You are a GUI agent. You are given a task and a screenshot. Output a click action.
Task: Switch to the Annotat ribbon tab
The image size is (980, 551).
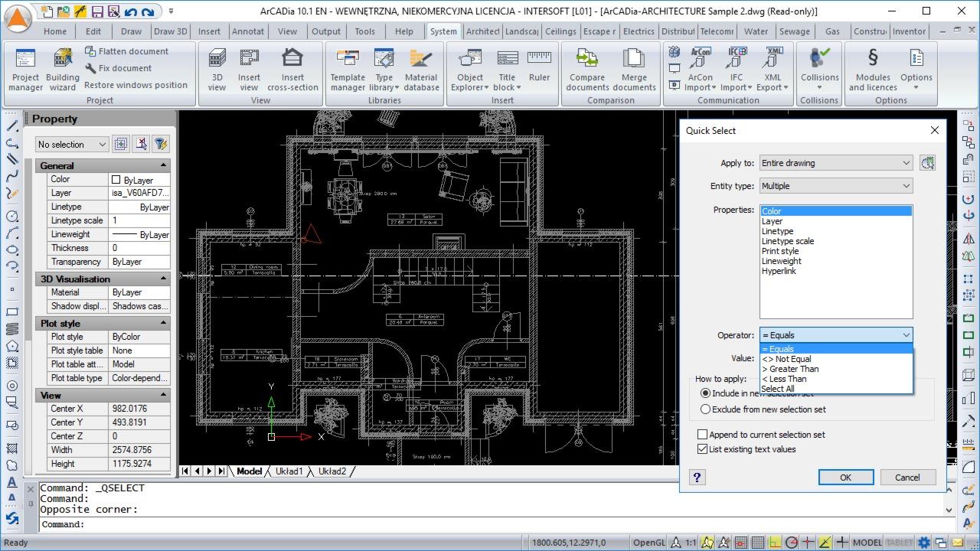[247, 31]
